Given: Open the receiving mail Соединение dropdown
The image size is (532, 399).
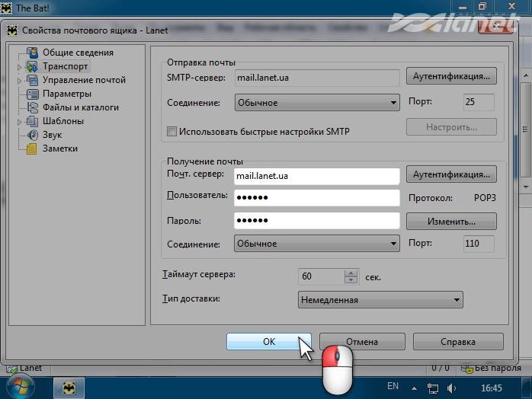Looking at the screenshot, I should pos(317,244).
